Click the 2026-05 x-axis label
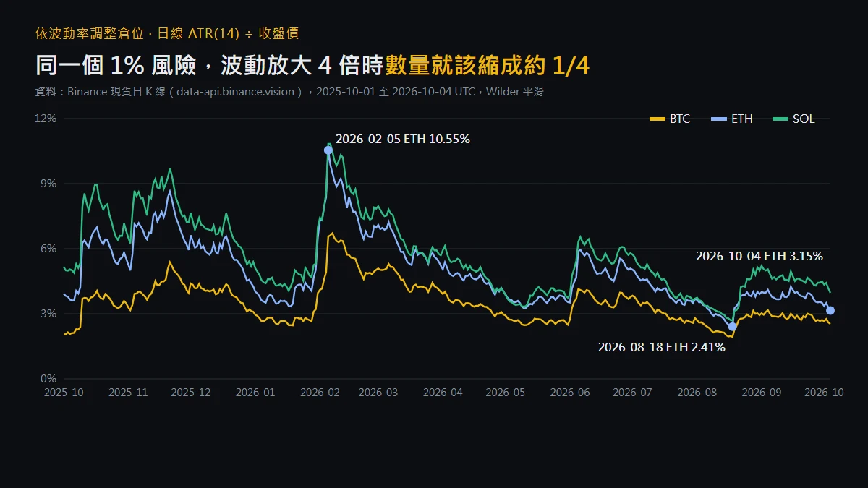 point(505,393)
